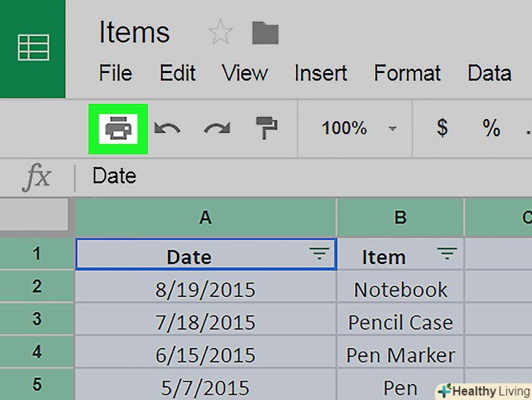The height and width of the screenshot is (400, 532).
Task: Open the Insert menu
Action: coord(321,73)
